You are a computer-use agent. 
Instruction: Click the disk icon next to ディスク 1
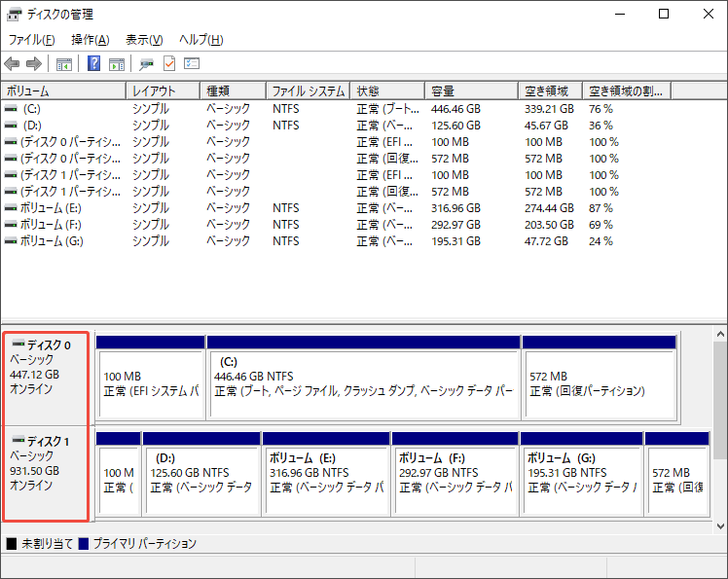(x=18, y=440)
